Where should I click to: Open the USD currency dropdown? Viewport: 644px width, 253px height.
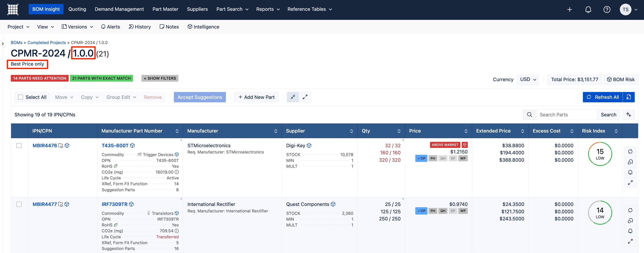click(x=528, y=79)
